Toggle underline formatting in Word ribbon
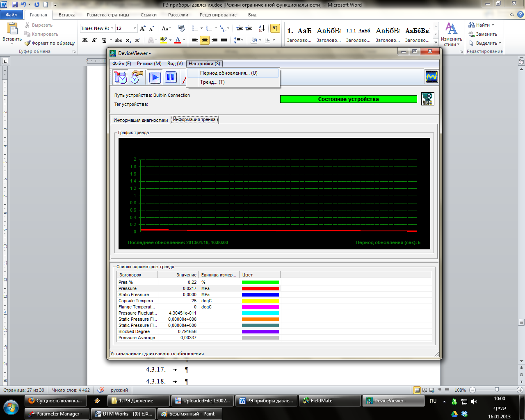 pos(104,40)
